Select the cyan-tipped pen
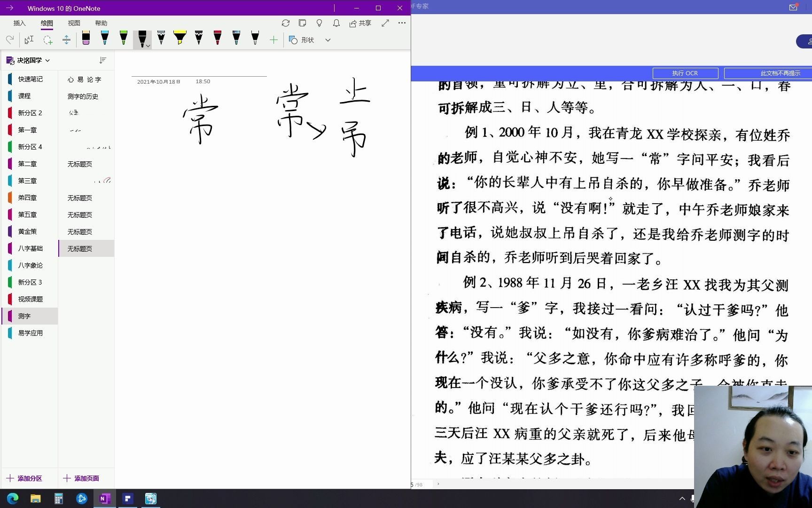This screenshot has width=812, height=508. tap(104, 38)
